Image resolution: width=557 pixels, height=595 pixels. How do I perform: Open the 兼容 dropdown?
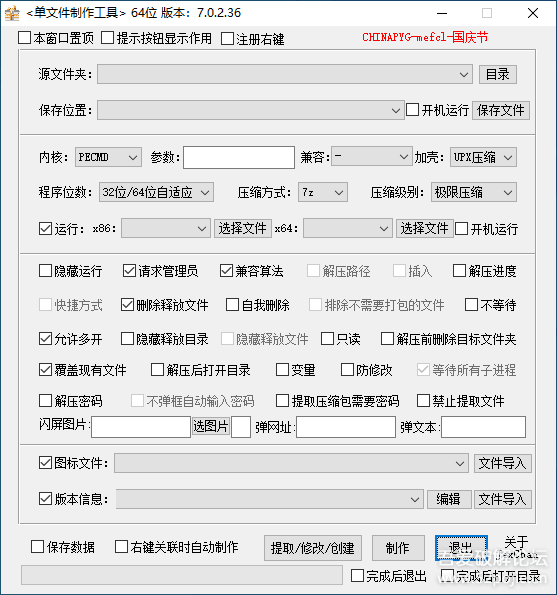[x=371, y=156]
